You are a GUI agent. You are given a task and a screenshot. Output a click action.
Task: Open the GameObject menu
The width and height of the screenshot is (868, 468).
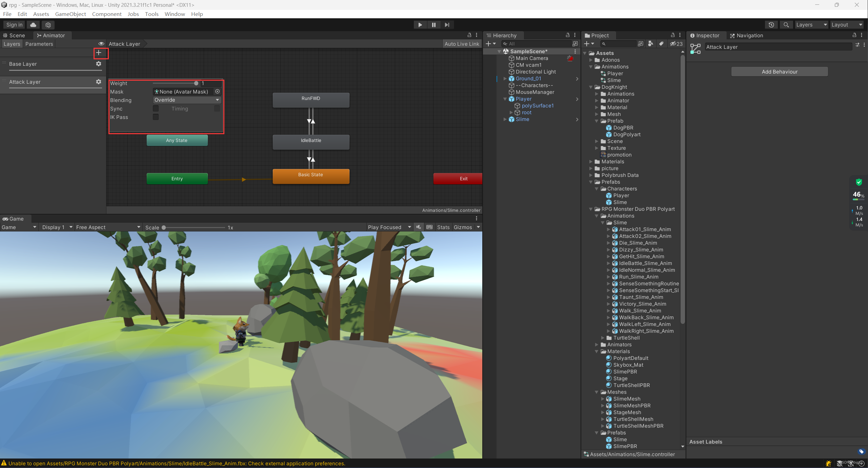coord(70,14)
